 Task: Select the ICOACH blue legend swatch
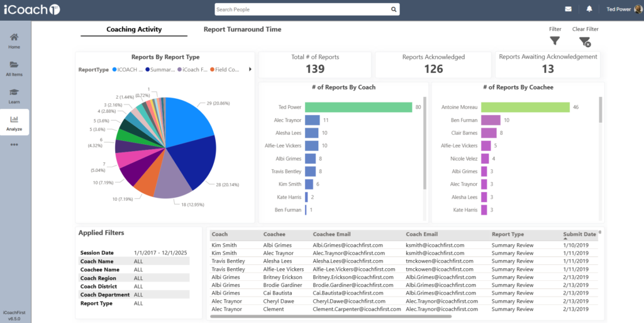(x=115, y=69)
